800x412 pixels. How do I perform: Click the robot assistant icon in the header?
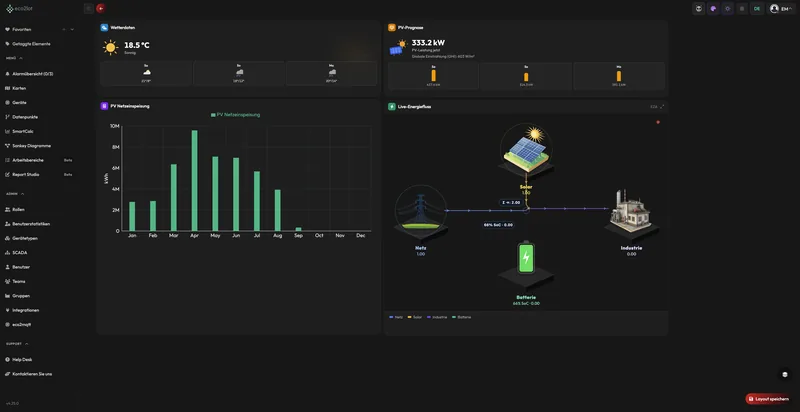(698, 8)
